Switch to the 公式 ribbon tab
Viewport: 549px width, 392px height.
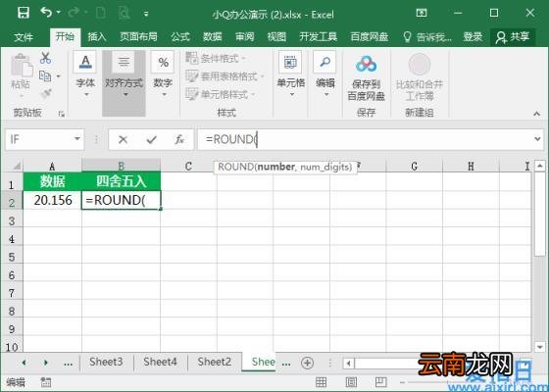tap(180, 37)
